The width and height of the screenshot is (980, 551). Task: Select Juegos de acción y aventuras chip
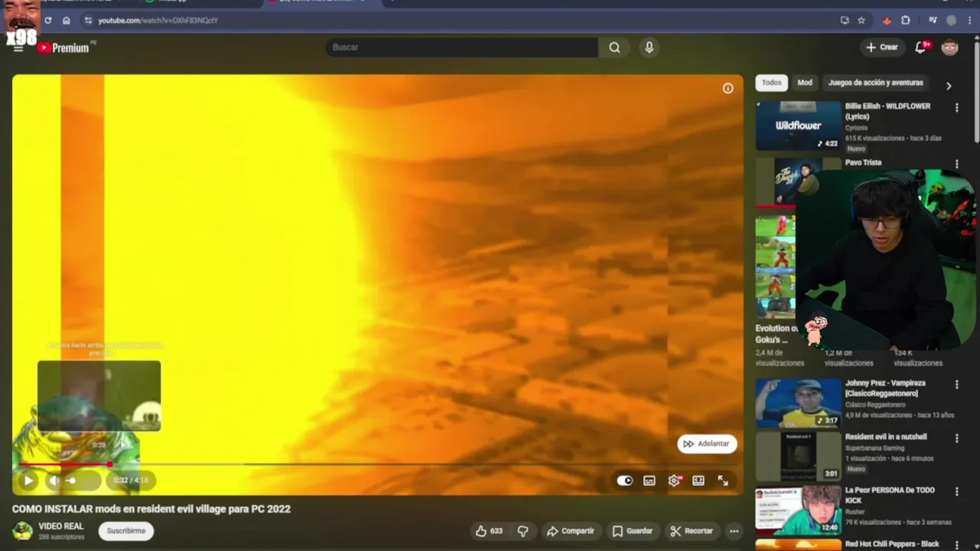[876, 83]
